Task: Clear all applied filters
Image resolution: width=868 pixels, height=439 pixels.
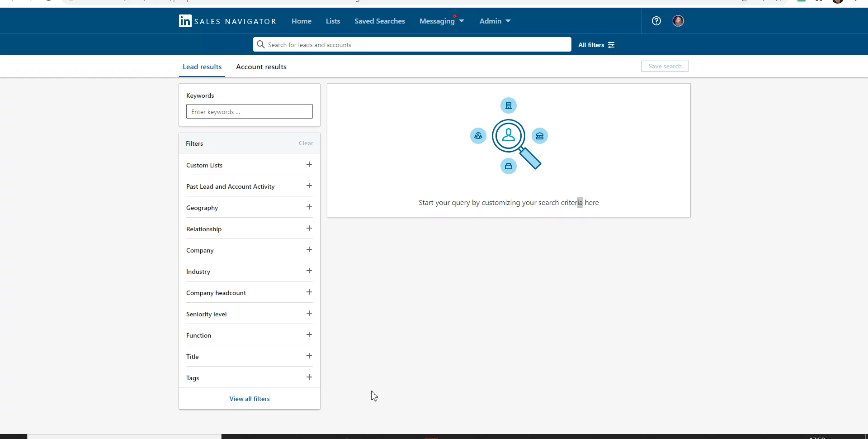Action: [306, 143]
